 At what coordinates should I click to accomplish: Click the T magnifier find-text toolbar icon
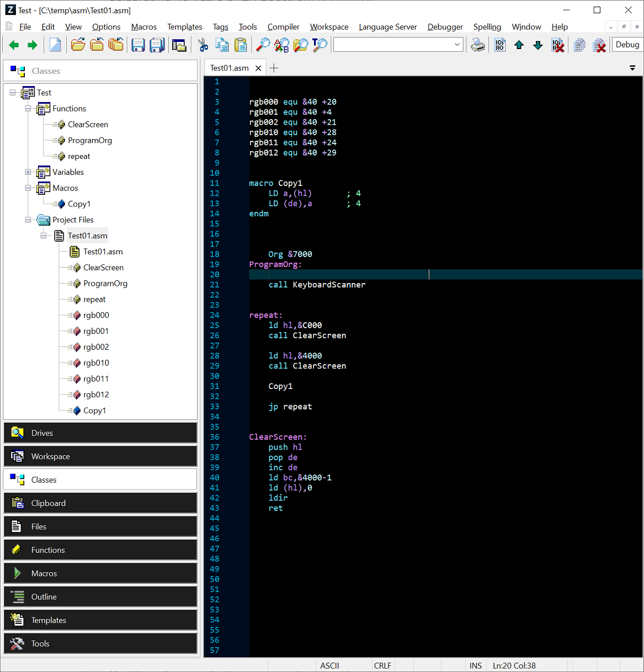pyautogui.click(x=320, y=45)
